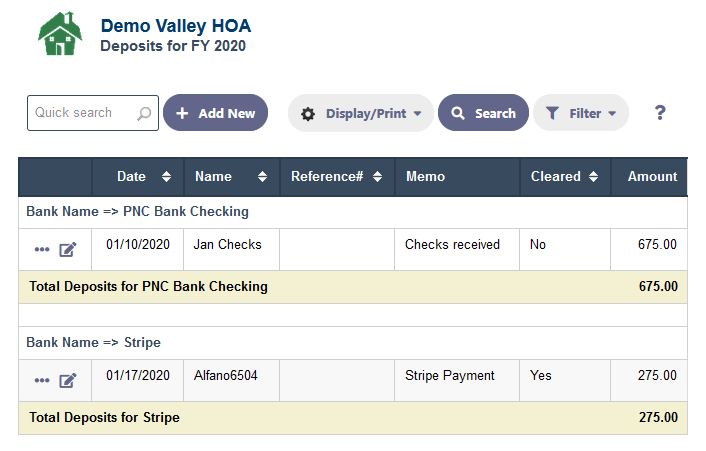Image resolution: width=706 pixels, height=451 pixels.
Task: Sort by Cleared column arrows
Action: tap(593, 176)
